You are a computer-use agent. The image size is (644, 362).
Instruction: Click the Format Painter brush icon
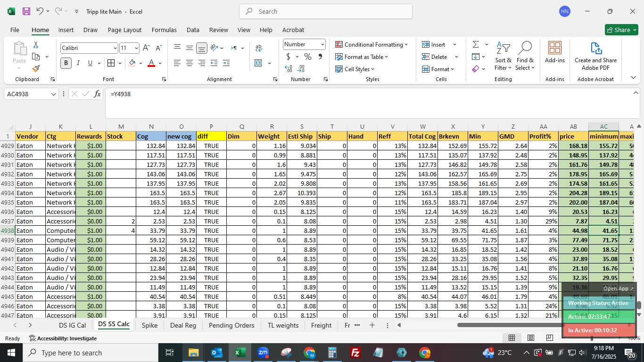point(36,68)
